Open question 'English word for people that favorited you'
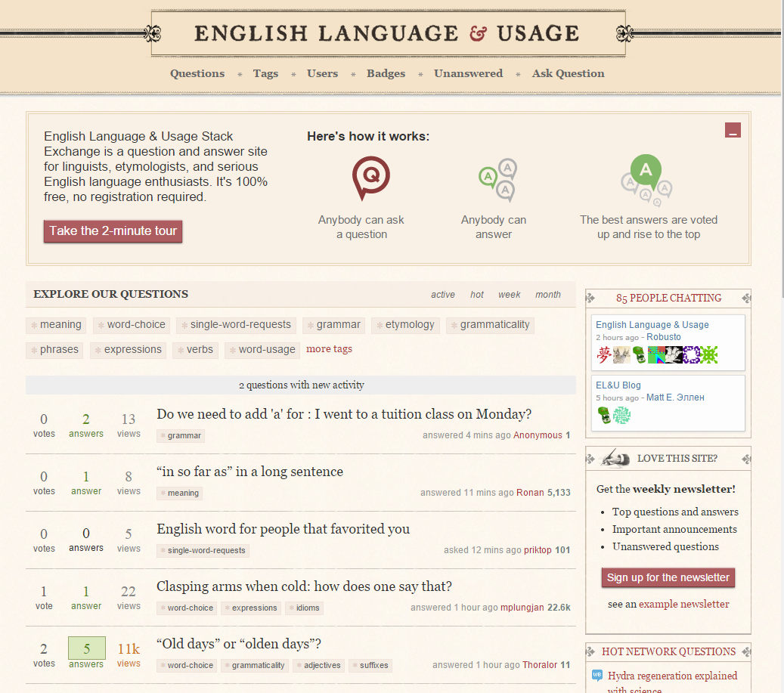Image resolution: width=784 pixels, height=693 pixels. click(x=283, y=529)
